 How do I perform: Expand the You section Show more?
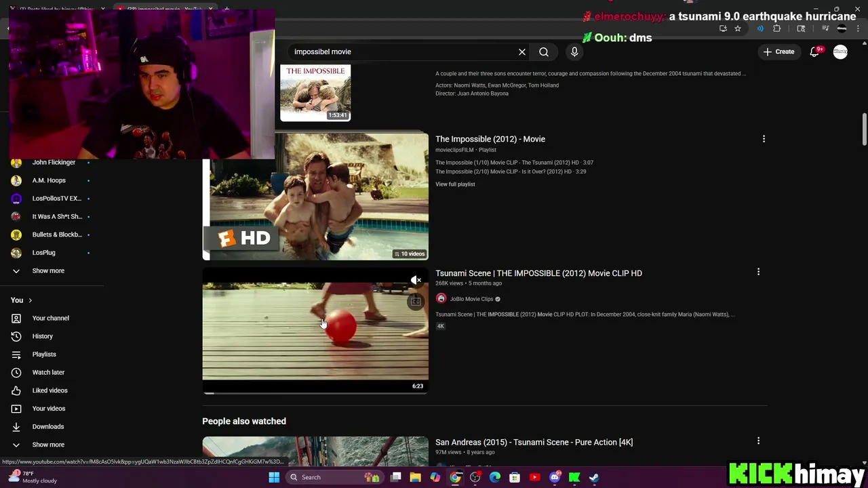(48, 445)
